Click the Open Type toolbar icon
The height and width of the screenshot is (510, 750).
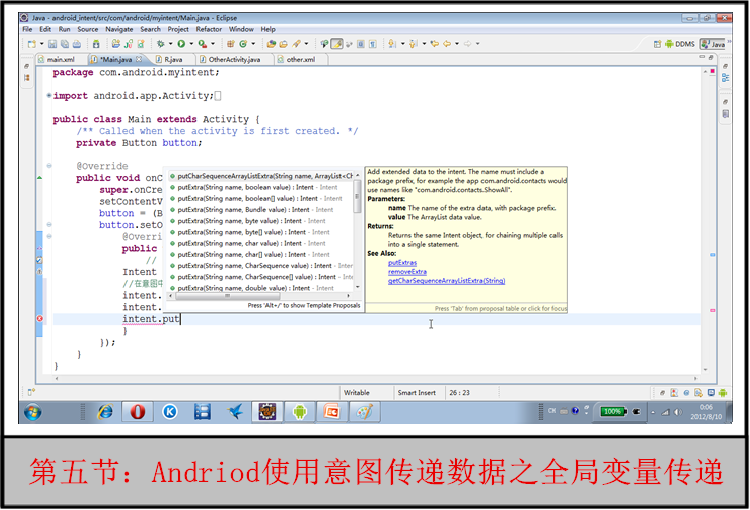pos(271,44)
